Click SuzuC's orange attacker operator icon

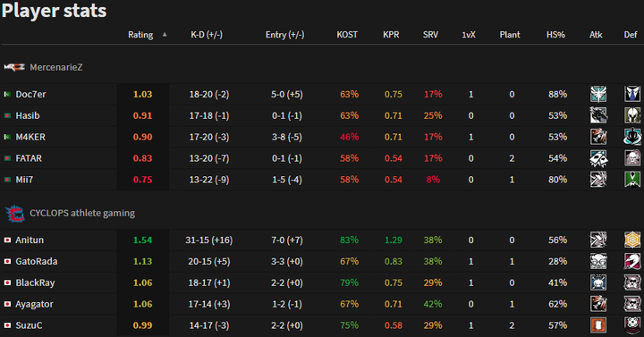(x=598, y=325)
